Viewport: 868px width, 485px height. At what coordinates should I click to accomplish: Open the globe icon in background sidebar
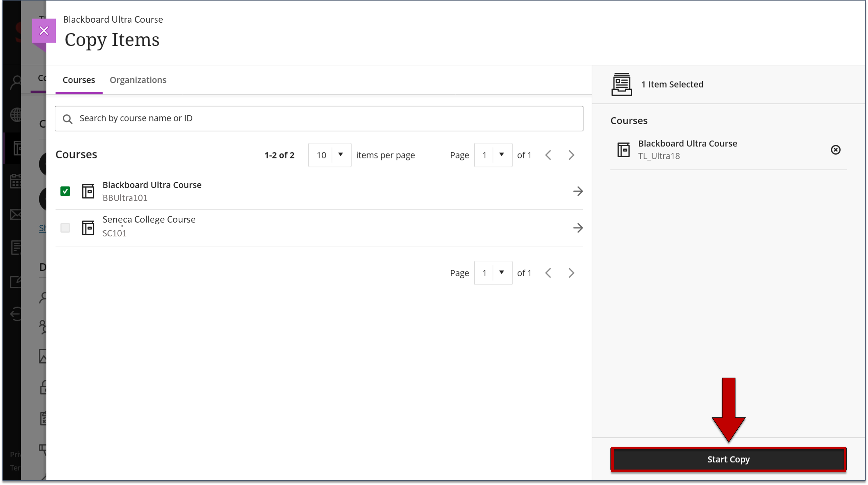pyautogui.click(x=15, y=115)
